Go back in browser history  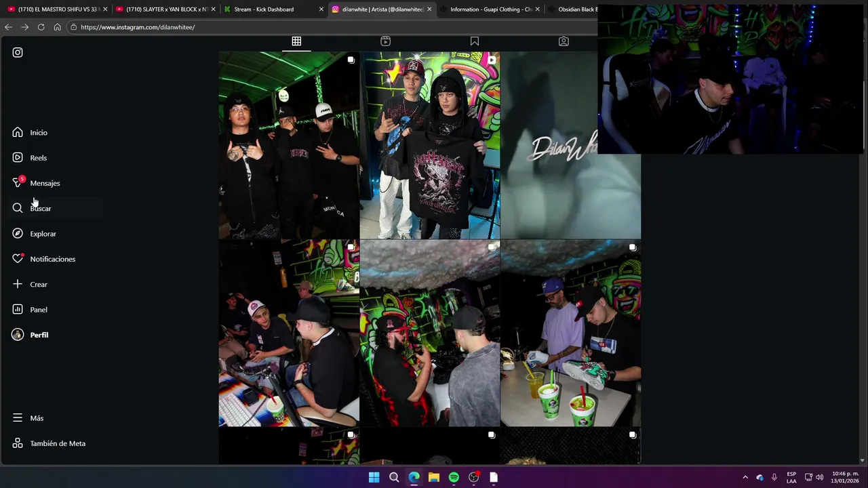tap(8, 27)
